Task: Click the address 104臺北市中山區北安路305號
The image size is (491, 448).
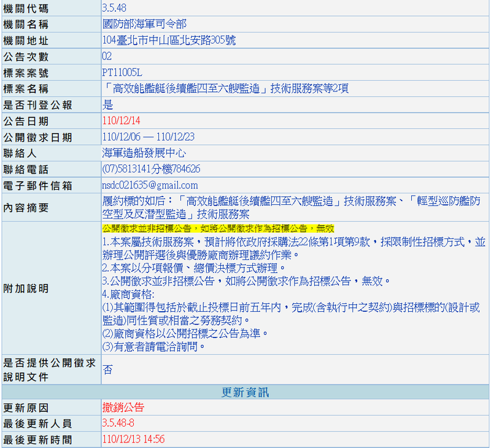Action: tap(169, 40)
